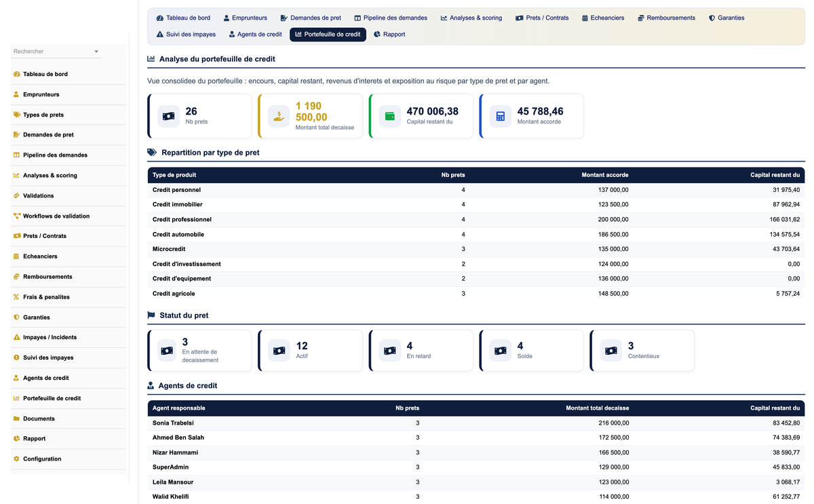814x504 pixels.
Task: Click the Workflows de validation icon
Action: pos(16,216)
